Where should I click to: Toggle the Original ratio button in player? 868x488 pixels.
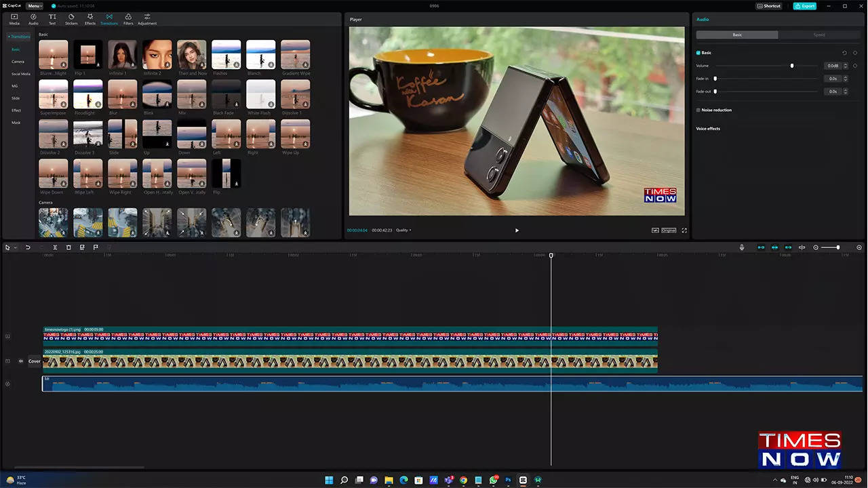pos(669,230)
